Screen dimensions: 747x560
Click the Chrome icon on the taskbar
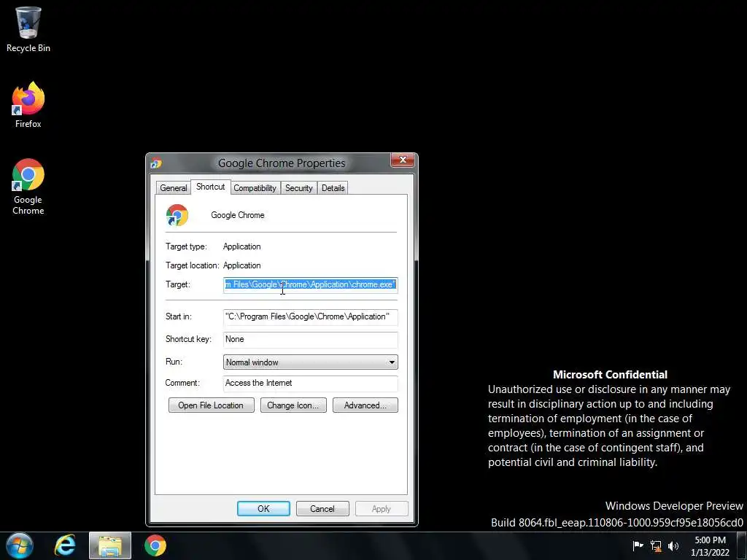155,545
